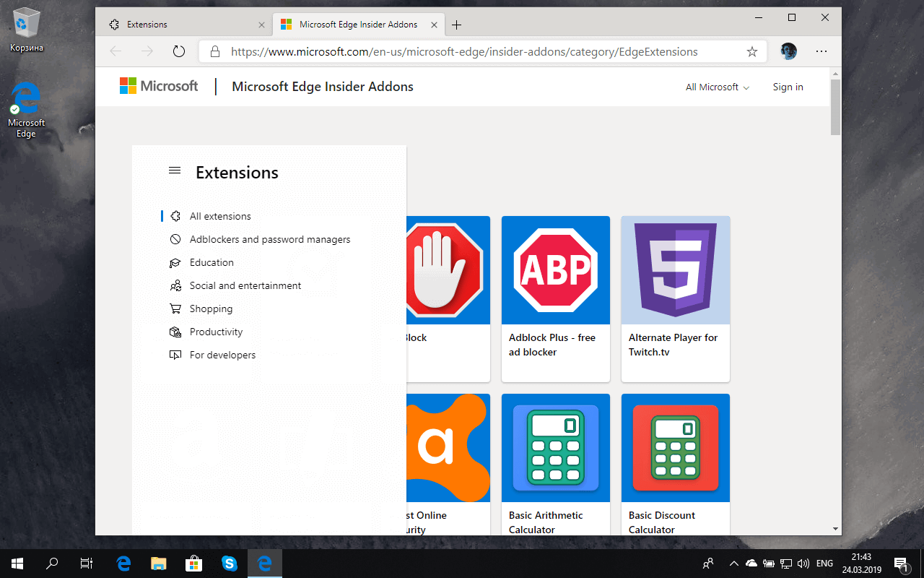Open the Microsoft Edge Insider Addons header link
The image size is (924, 578).
pos(323,87)
